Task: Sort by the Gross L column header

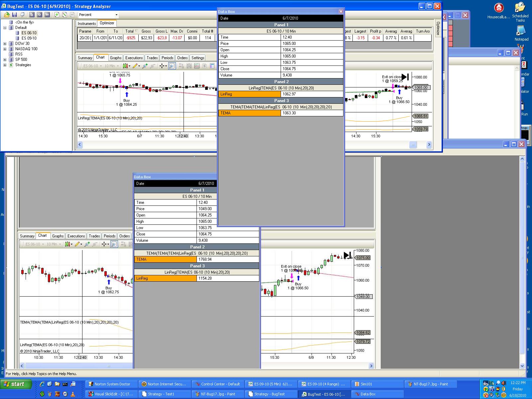Action: (x=162, y=31)
